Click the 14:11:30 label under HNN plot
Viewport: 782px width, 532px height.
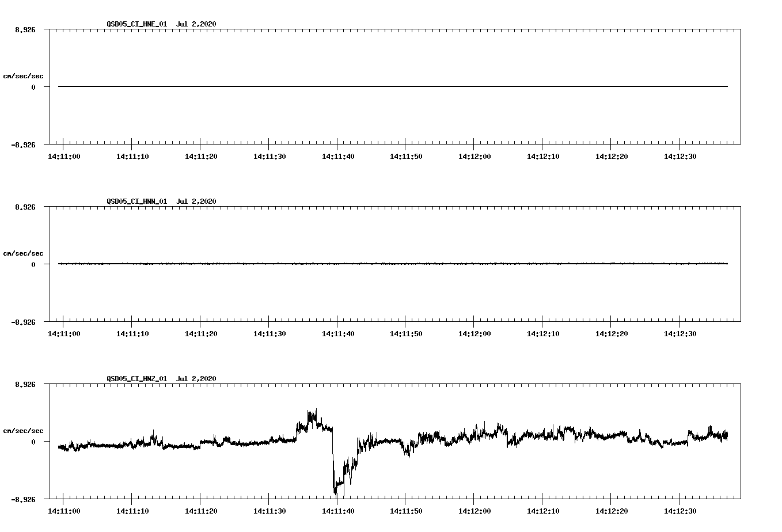click(269, 334)
